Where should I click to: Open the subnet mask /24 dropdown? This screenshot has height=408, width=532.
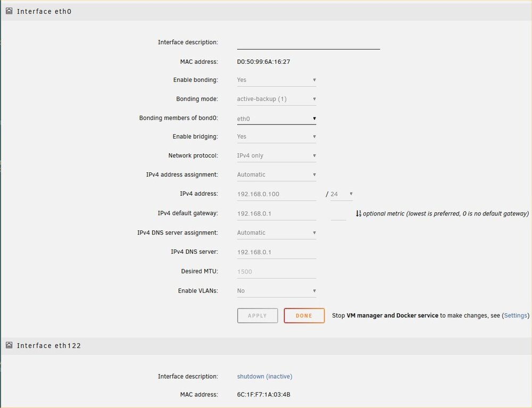(x=342, y=194)
